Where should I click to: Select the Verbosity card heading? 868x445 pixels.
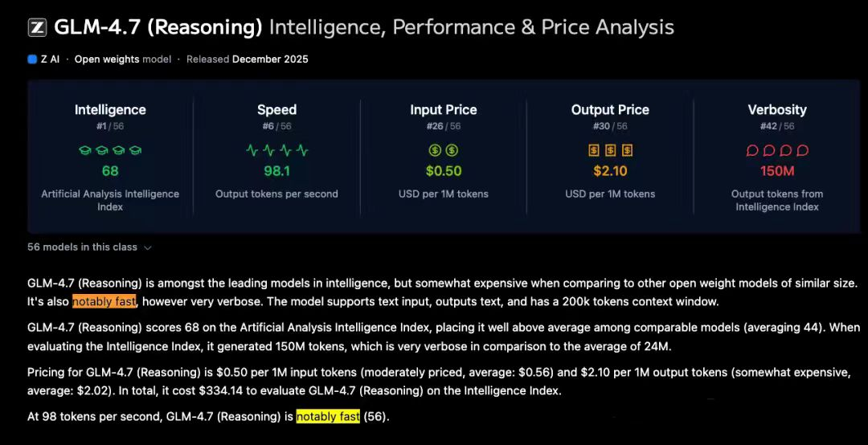(777, 110)
